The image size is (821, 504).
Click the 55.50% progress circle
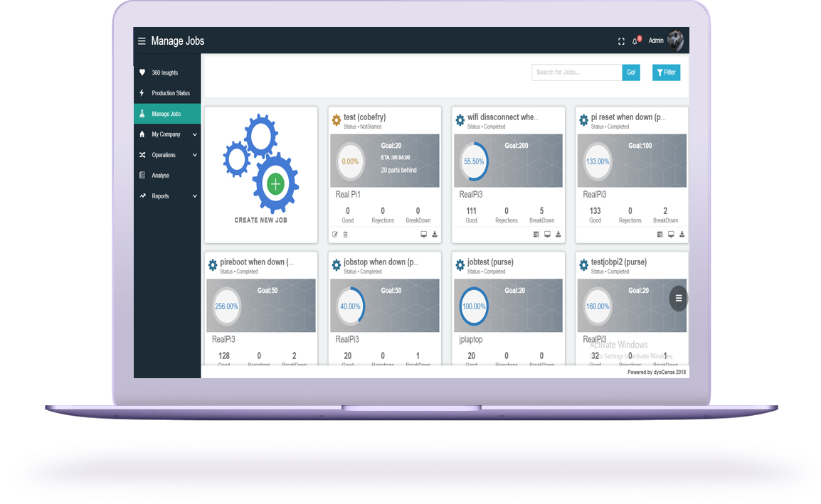pyautogui.click(x=474, y=161)
